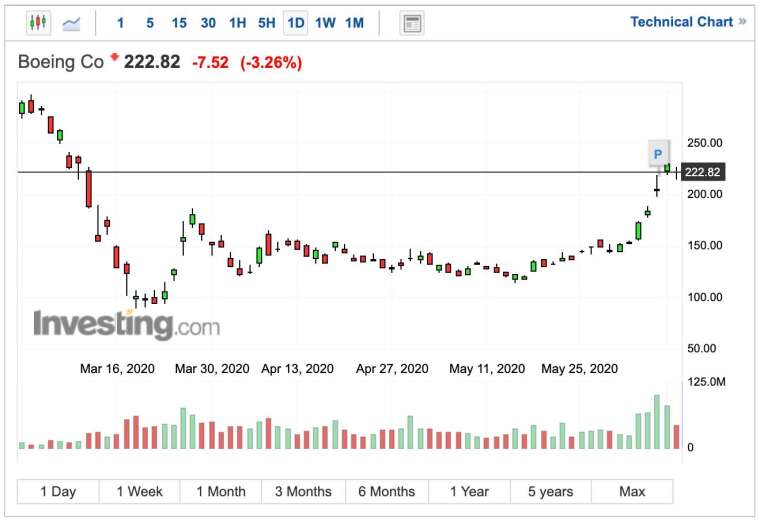Click the Mar 16, 2020 date label
The width and height of the screenshot is (760, 521).
[117, 369]
